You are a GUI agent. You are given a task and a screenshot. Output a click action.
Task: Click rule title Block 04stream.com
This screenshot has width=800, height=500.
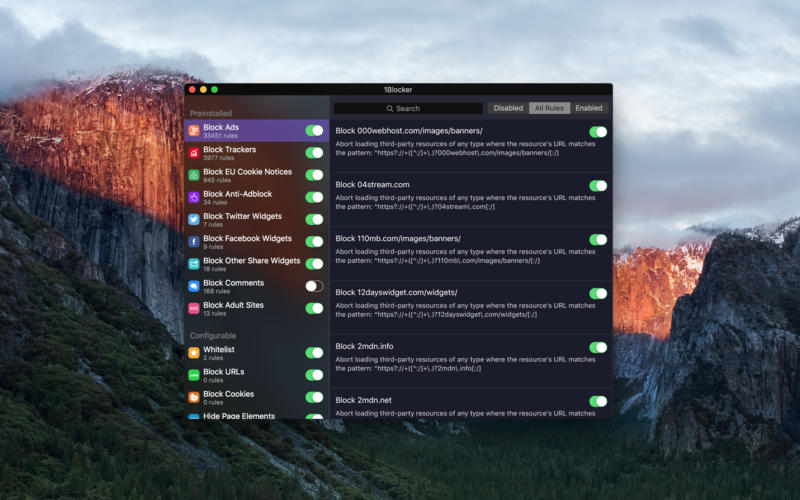[x=372, y=185]
